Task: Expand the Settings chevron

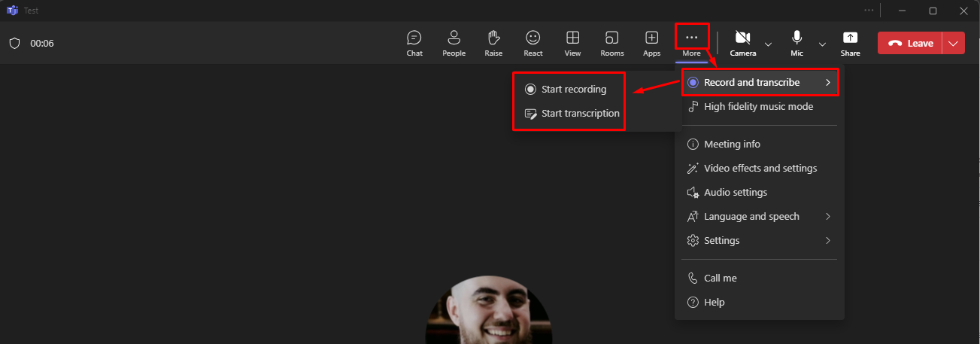Action: (828, 240)
